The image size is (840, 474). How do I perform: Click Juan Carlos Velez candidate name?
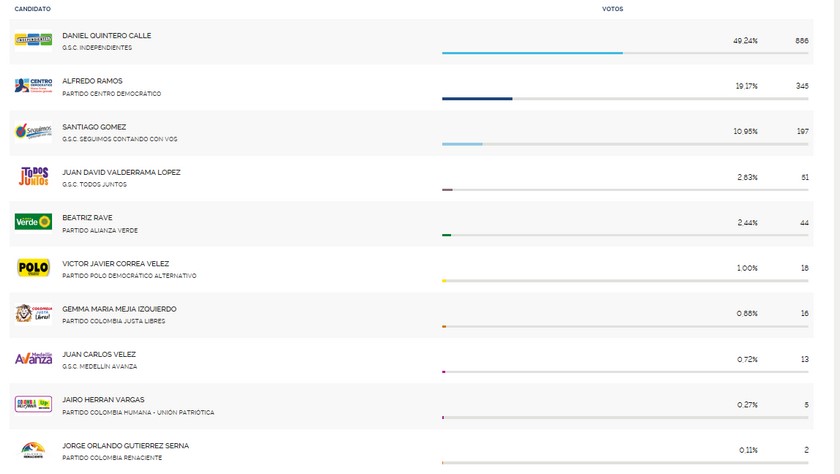98,354
